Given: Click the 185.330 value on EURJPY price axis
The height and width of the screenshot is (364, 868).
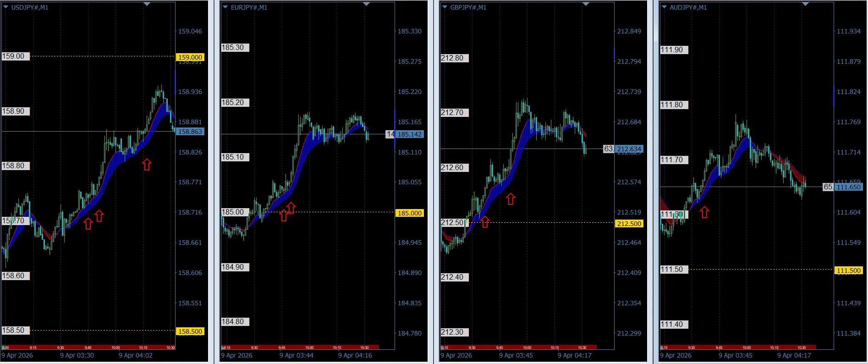Looking at the screenshot, I should pyautogui.click(x=410, y=31).
